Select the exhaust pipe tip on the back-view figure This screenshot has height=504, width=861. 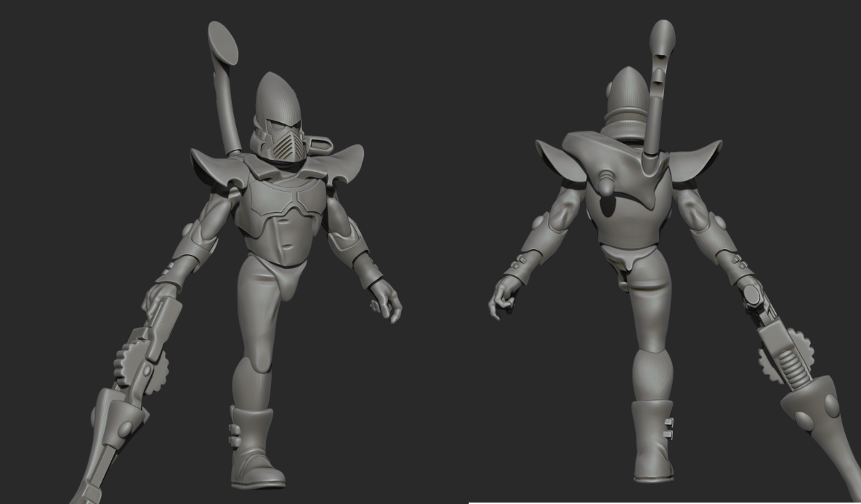pos(662,37)
